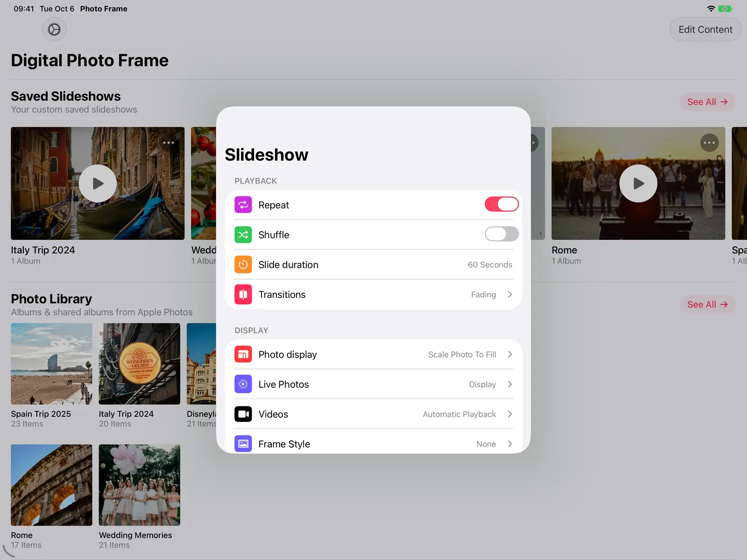
Task: Click the Slideshow panel title
Action: (x=267, y=155)
